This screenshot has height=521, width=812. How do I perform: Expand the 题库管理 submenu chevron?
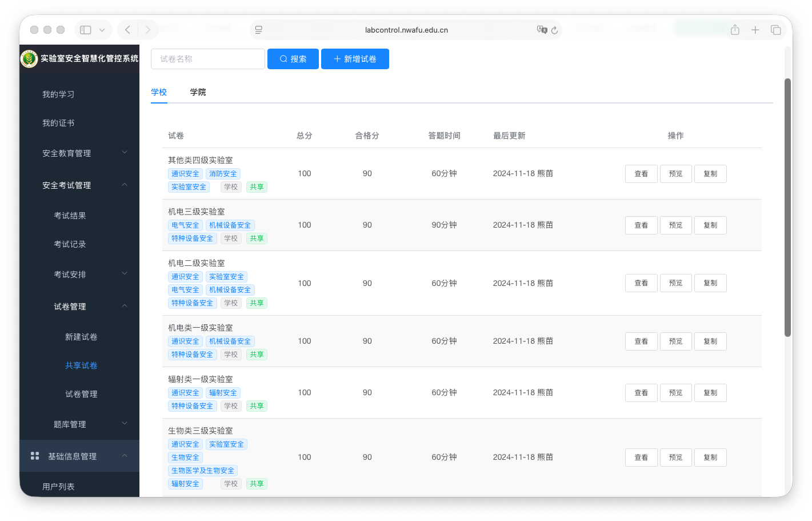125,423
